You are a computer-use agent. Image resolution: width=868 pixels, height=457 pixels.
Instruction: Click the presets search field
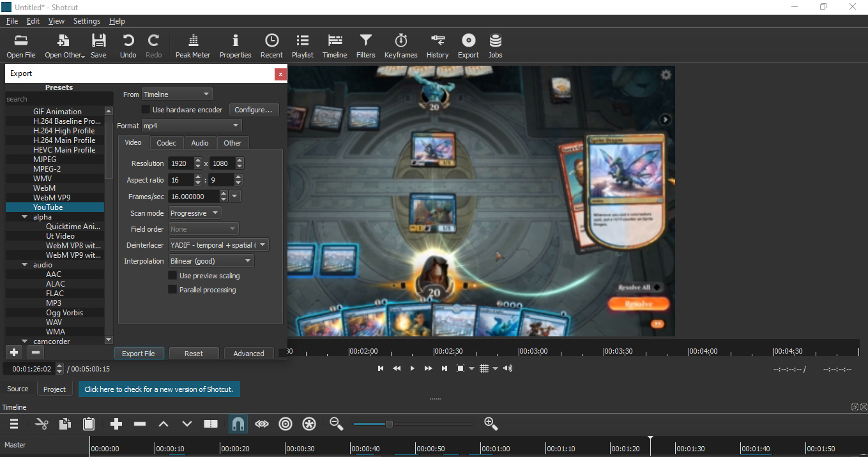[x=59, y=99]
